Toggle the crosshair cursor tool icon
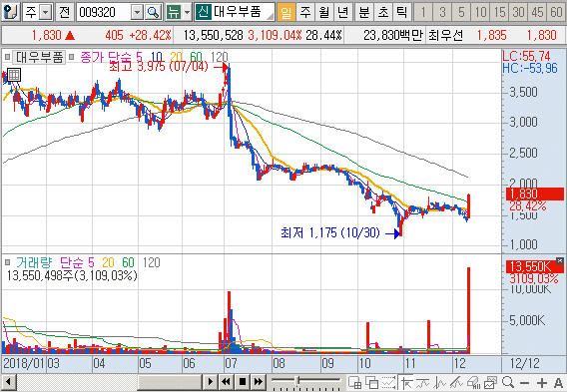567x392 pixels. point(406,382)
